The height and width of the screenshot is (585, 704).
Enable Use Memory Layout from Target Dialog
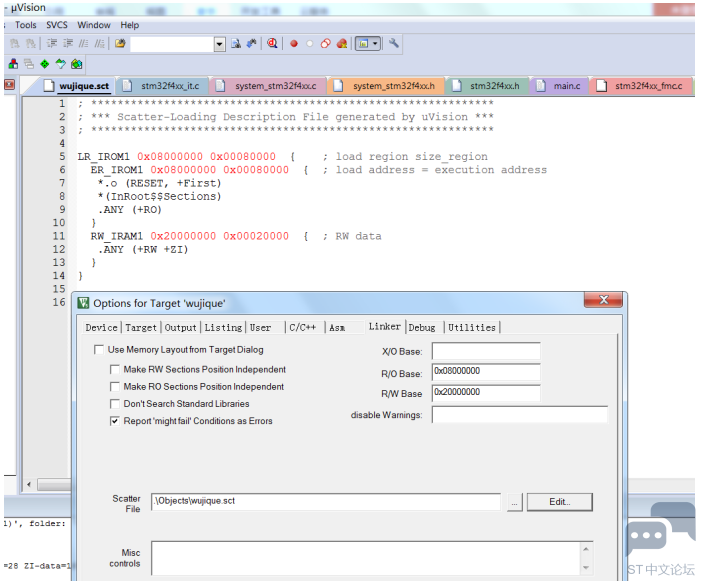click(x=99, y=350)
